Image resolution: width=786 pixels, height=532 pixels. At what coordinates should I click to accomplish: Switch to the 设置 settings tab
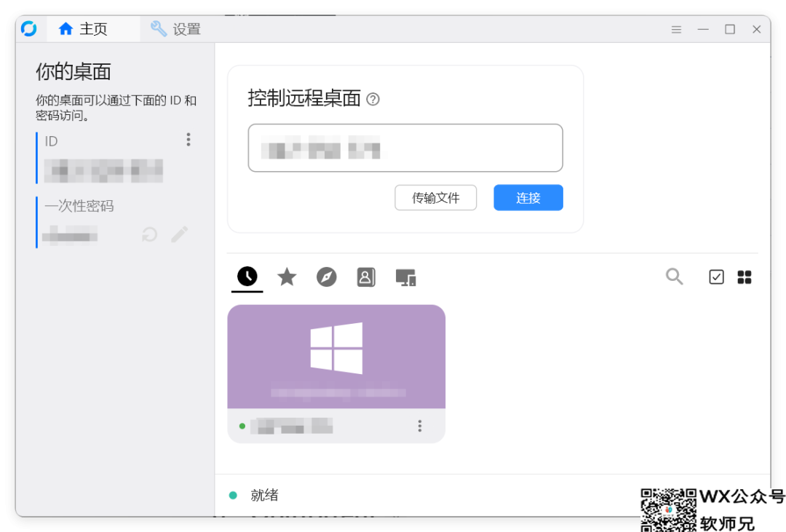[x=175, y=29]
